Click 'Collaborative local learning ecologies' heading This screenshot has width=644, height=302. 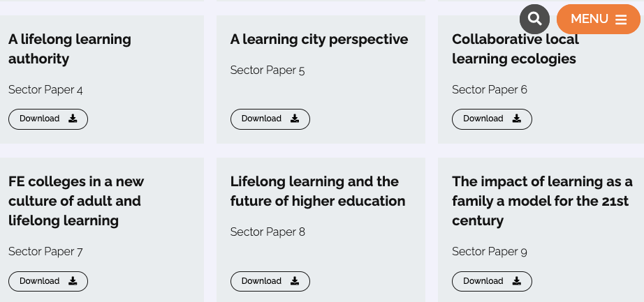(x=515, y=49)
